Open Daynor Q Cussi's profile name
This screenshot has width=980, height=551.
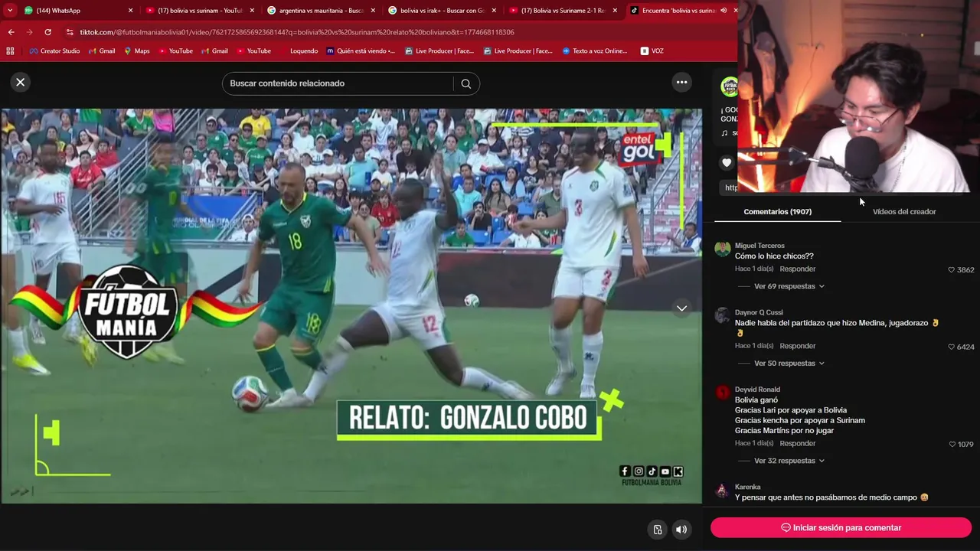click(759, 312)
